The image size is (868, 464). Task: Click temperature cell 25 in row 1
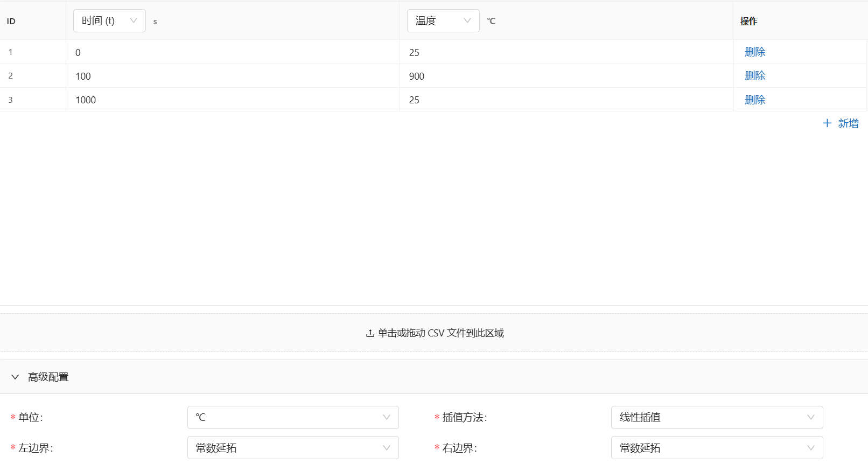coord(566,52)
